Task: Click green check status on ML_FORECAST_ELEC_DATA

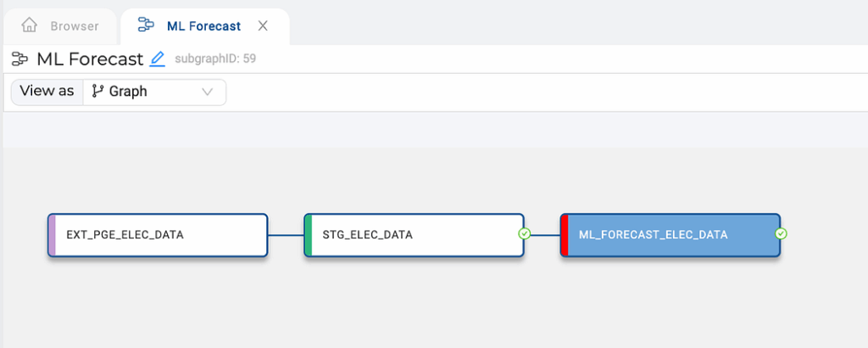Action: click(781, 234)
